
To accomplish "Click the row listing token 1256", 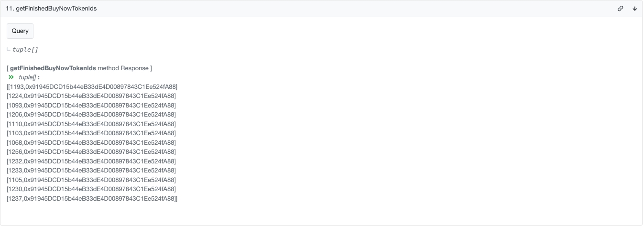I will (91, 152).
